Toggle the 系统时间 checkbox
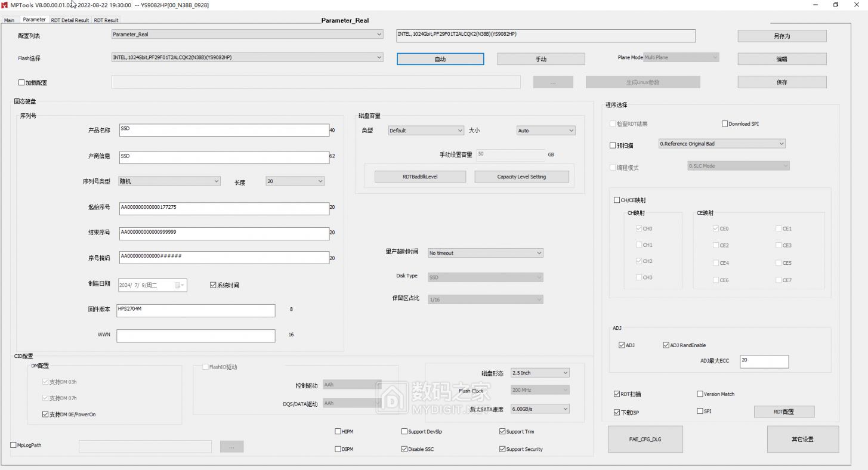The width and height of the screenshot is (868, 470). coord(213,285)
